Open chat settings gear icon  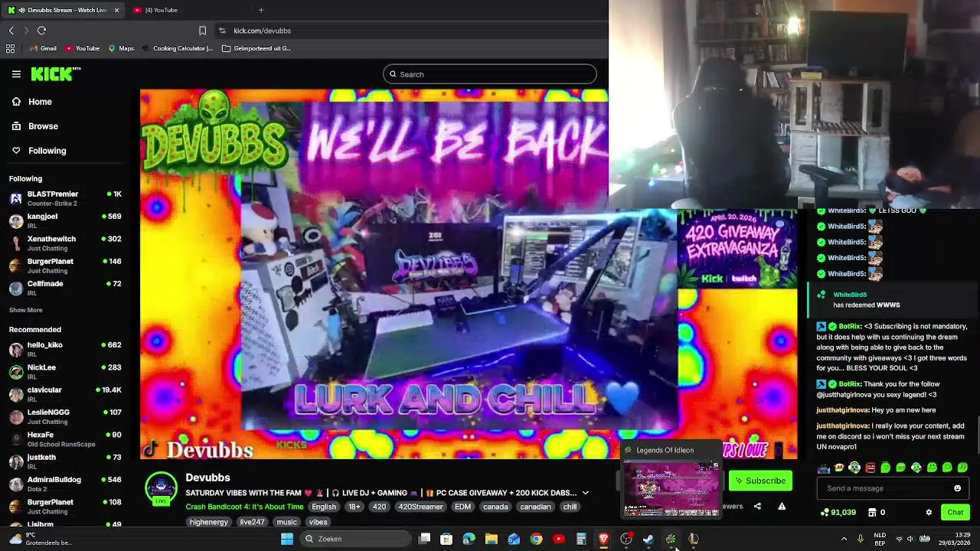(929, 513)
